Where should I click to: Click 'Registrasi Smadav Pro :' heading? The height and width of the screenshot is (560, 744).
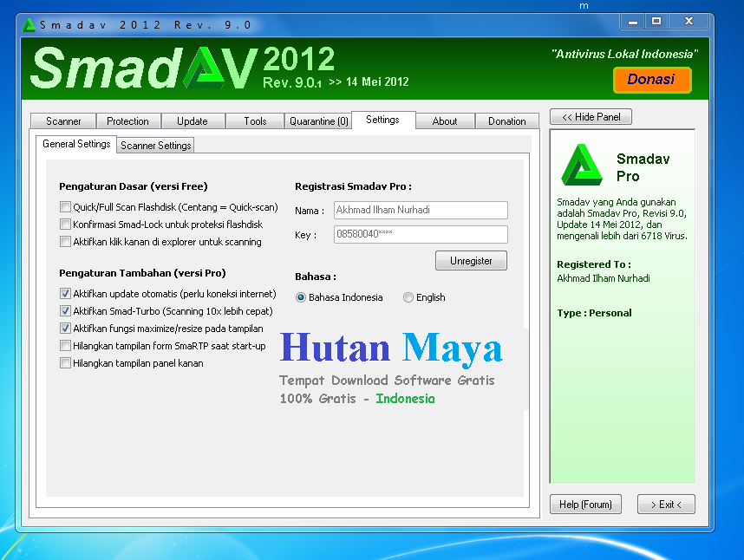click(353, 186)
